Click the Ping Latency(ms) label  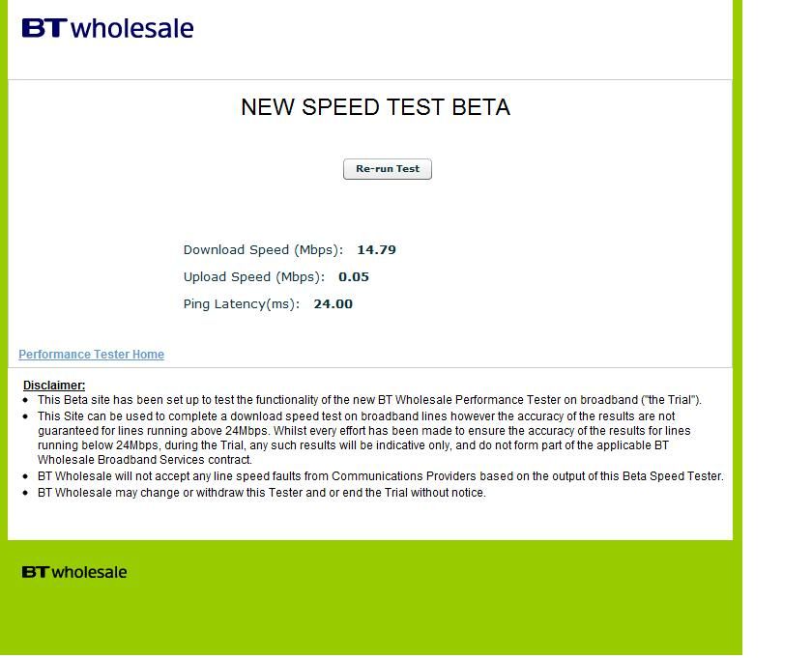click(x=242, y=304)
